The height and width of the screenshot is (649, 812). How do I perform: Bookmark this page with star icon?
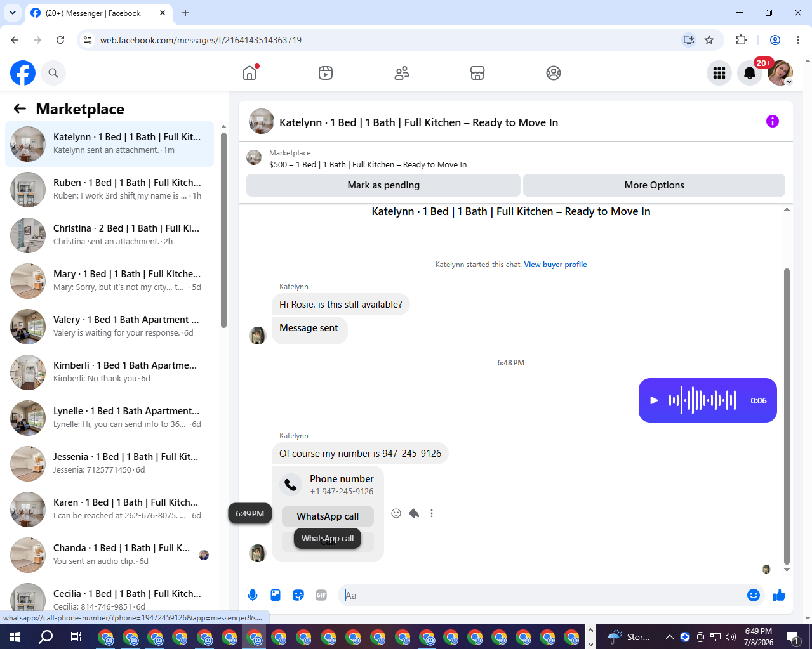coord(709,40)
